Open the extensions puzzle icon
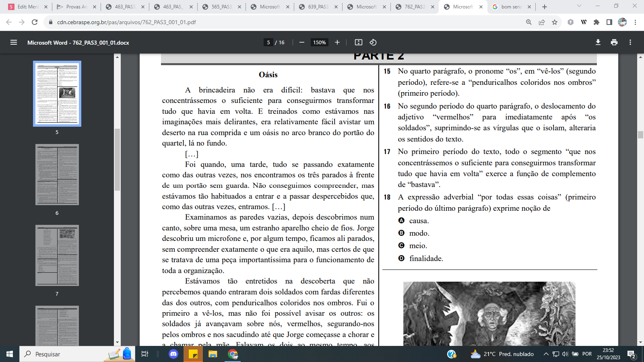 597,22
